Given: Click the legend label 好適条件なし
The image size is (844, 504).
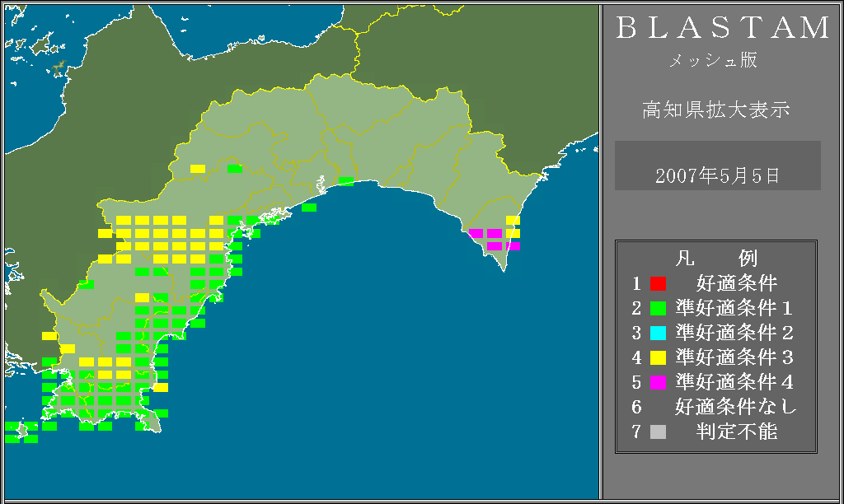Looking at the screenshot, I should click(x=736, y=407).
